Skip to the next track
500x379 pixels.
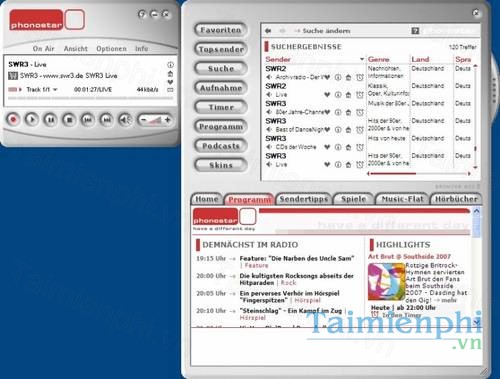click(x=106, y=119)
